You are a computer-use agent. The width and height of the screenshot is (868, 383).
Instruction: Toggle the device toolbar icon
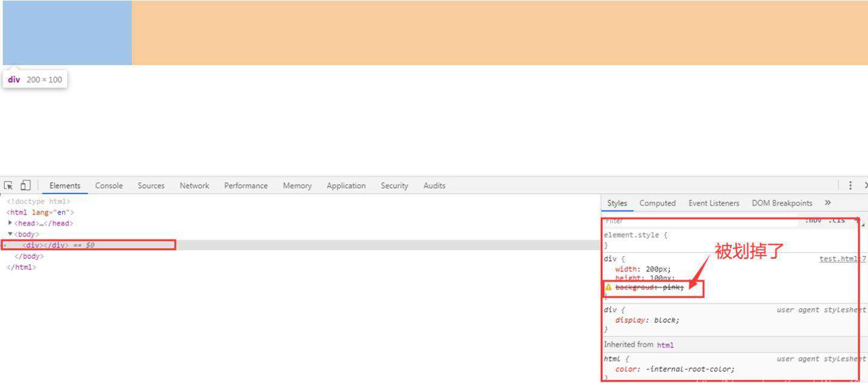tap(25, 186)
